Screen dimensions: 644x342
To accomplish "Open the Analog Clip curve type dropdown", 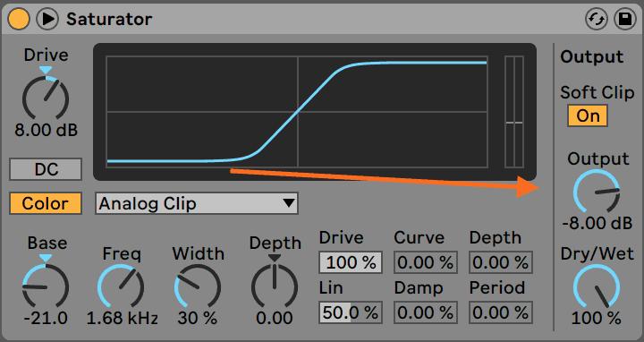I will [197, 203].
